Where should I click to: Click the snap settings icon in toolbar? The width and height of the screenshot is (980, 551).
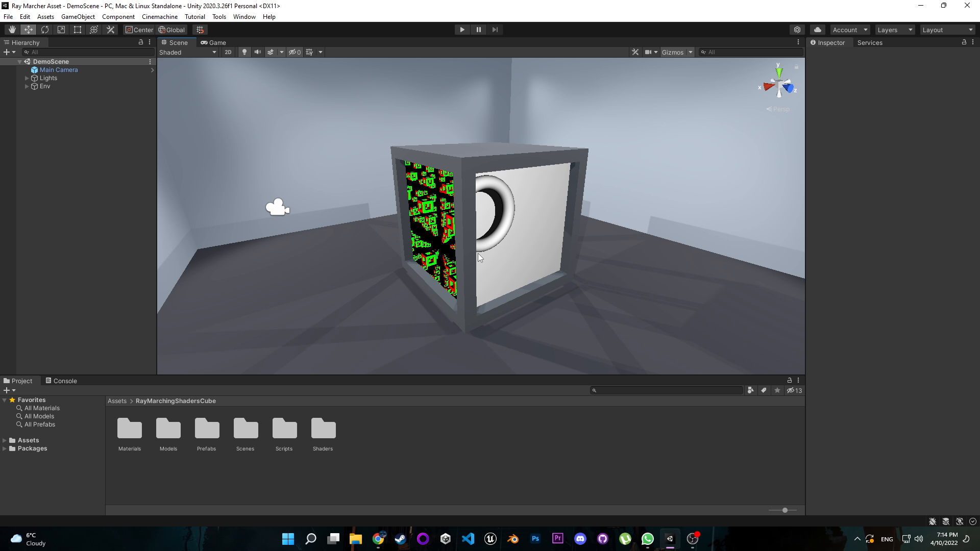(201, 30)
